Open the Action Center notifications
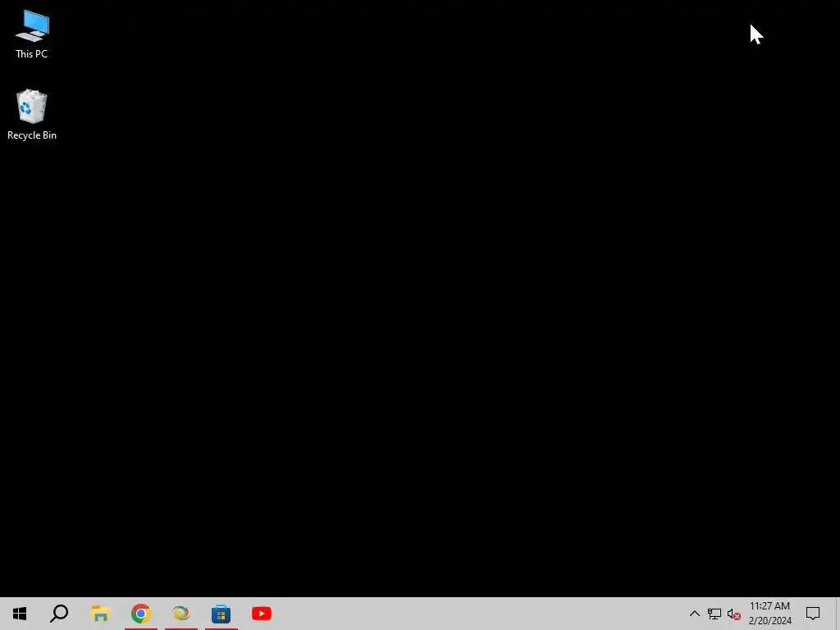 point(813,614)
